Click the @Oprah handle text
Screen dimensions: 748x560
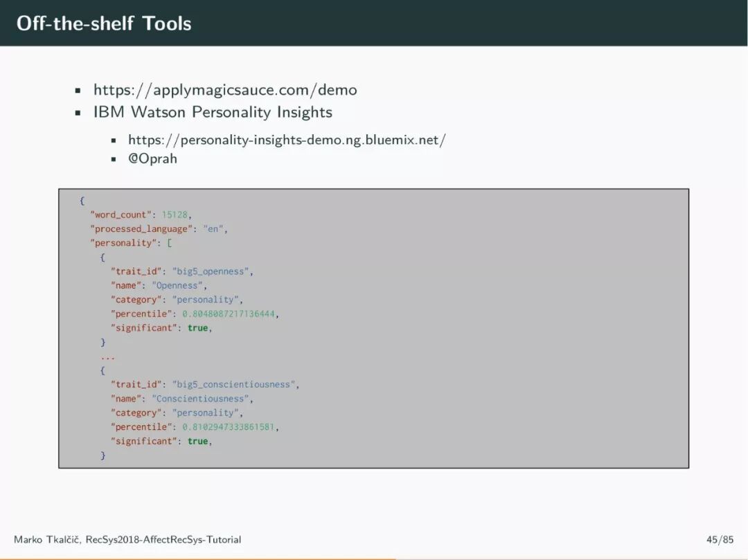(152, 159)
